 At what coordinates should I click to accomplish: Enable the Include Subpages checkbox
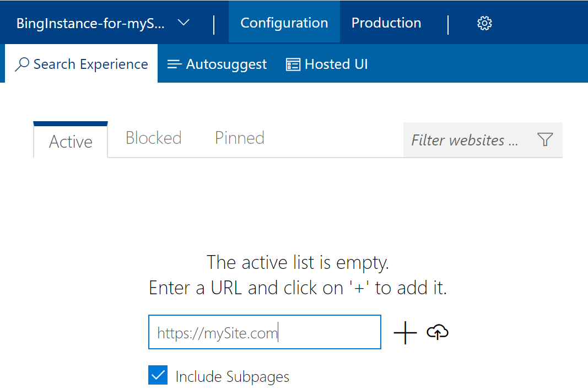pos(158,375)
